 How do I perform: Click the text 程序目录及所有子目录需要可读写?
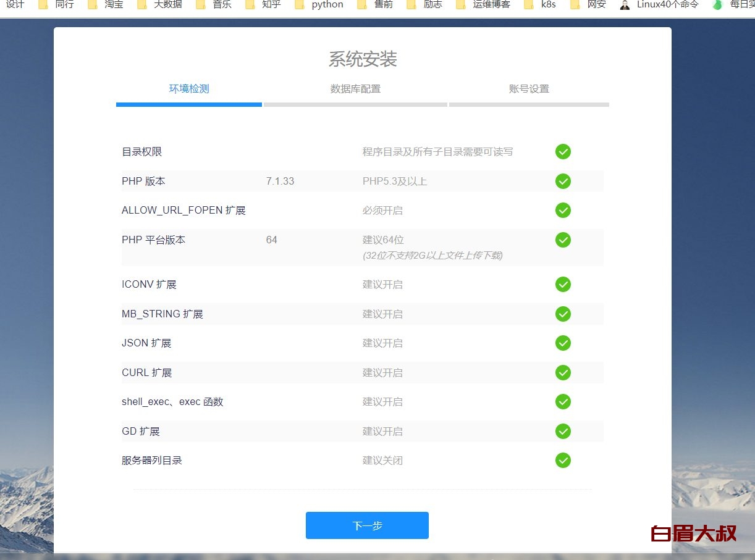tap(437, 152)
